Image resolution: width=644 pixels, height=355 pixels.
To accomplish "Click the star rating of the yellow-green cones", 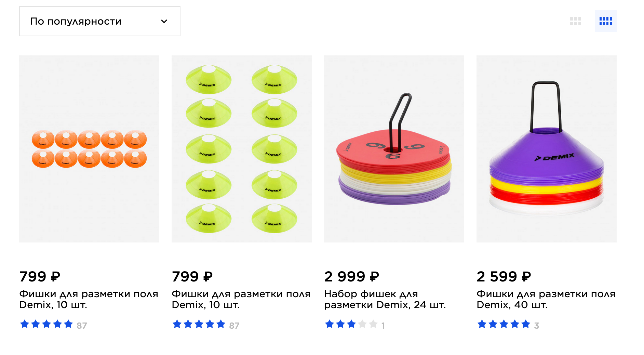I will coord(199,324).
